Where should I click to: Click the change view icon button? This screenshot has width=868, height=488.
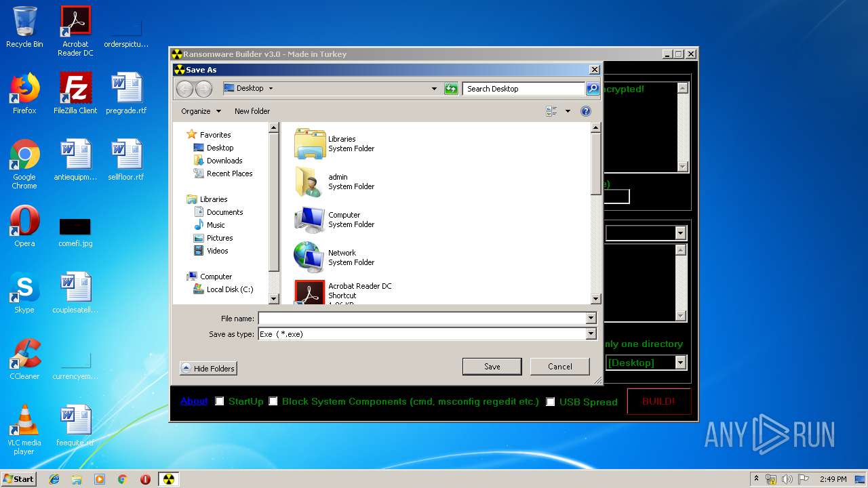click(552, 111)
